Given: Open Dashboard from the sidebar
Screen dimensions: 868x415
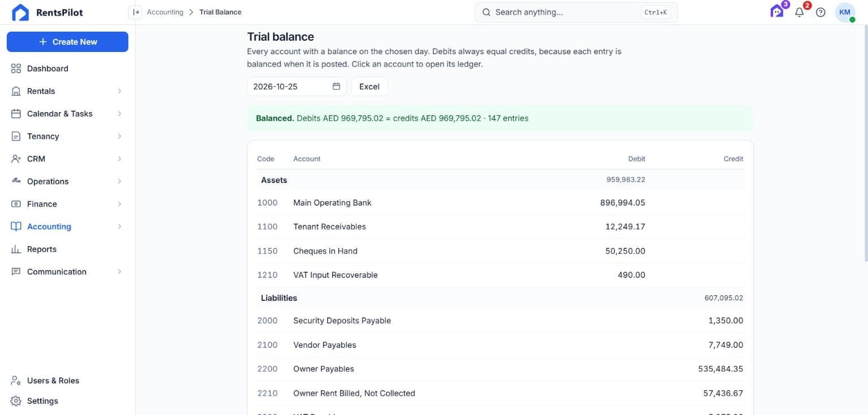Looking at the screenshot, I should (x=67, y=68).
